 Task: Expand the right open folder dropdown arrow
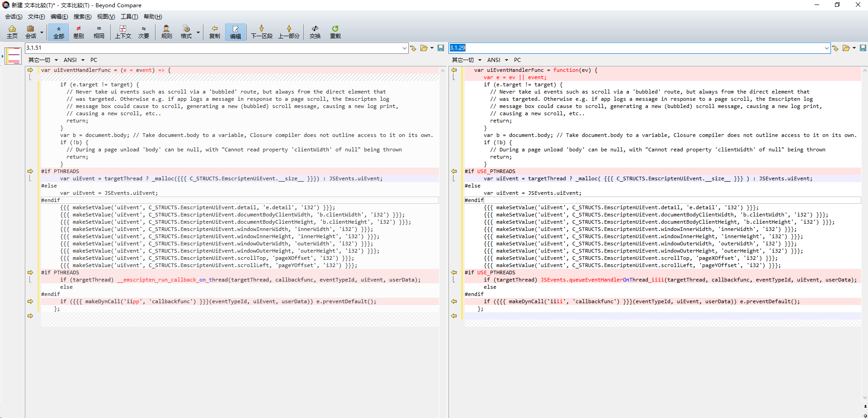854,48
